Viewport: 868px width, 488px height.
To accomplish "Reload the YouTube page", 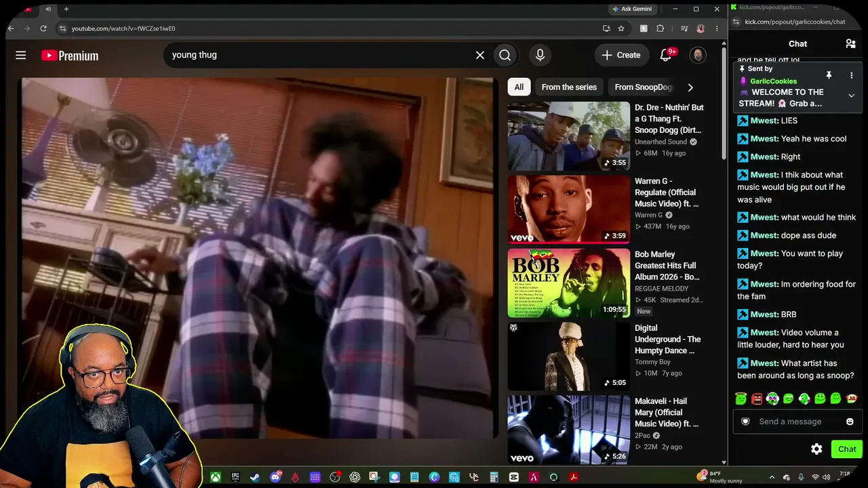I will coord(43,28).
